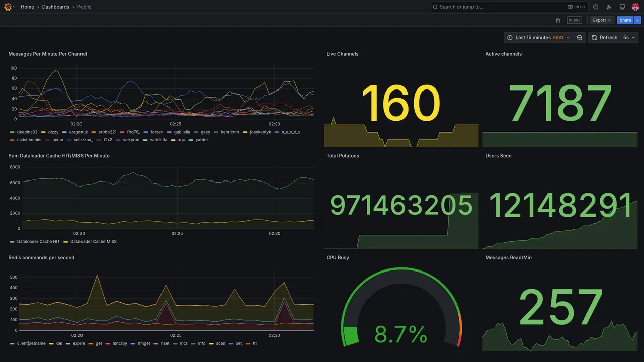The width and height of the screenshot is (644, 362).
Task: Click the Refresh dashboard button
Action: [x=604, y=38]
